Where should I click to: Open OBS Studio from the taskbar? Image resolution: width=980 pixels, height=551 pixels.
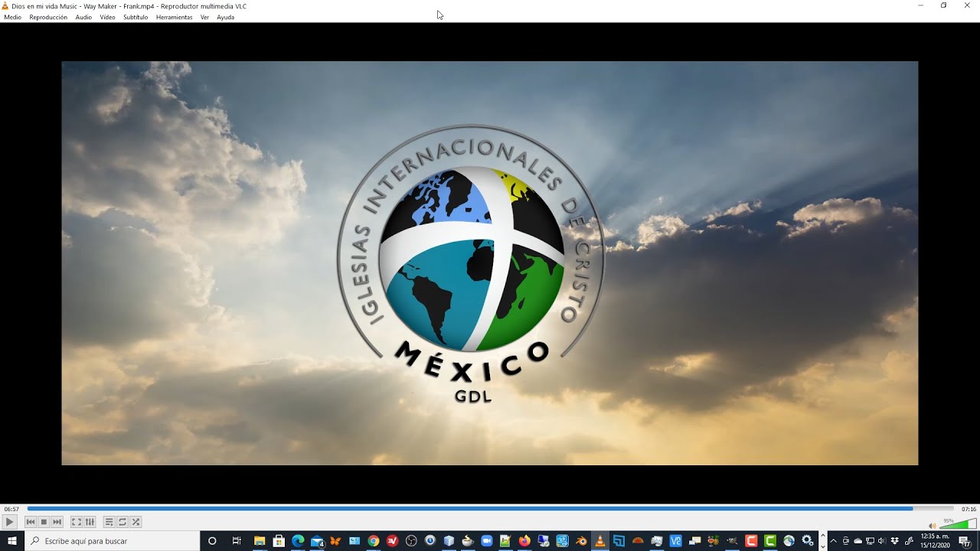(x=411, y=541)
